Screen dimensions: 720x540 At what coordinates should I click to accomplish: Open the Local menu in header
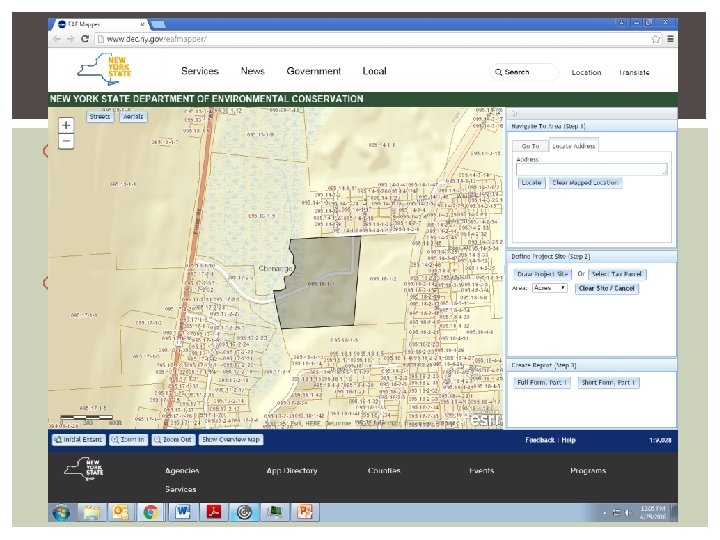point(374,71)
